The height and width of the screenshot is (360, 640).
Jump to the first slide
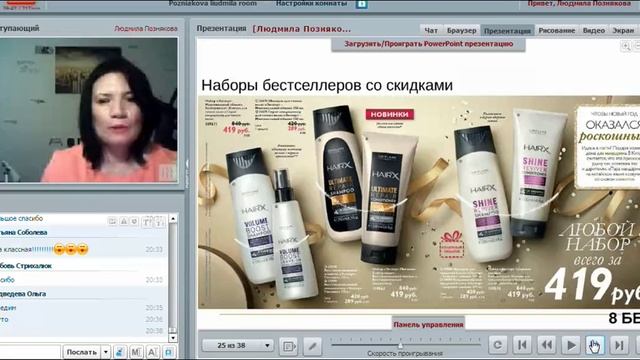coord(522,345)
